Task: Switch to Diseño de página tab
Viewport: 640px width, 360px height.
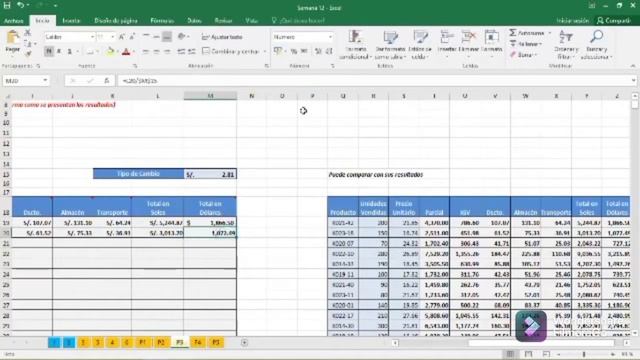Action: (x=116, y=20)
